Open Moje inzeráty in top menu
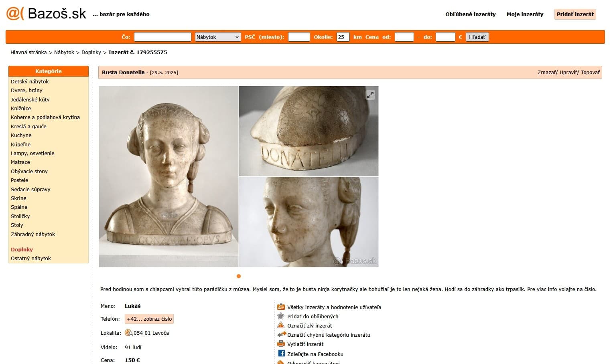The image size is (613, 364). (x=525, y=14)
